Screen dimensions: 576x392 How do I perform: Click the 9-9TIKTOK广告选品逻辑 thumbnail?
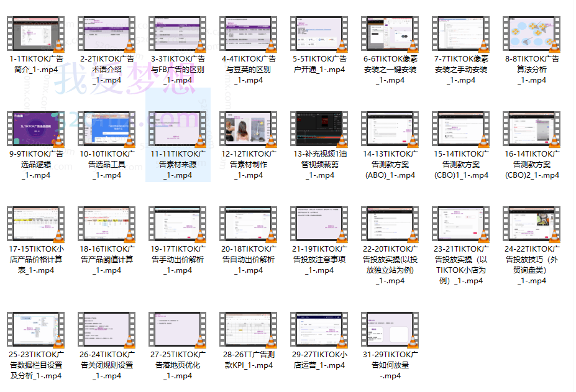point(36,129)
